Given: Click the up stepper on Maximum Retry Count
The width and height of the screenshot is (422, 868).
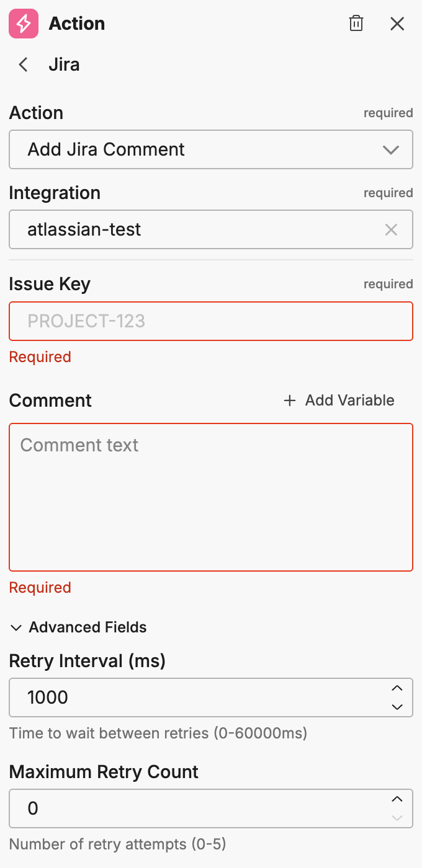Looking at the screenshot, I should (x=397, y=800).
